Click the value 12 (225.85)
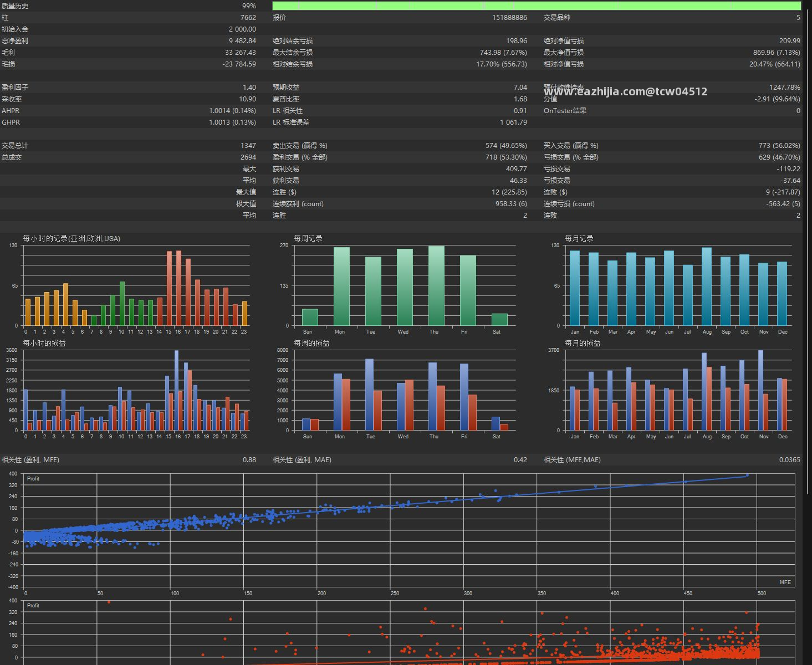This screenshot has width=812, height=665. pos(509,192)
